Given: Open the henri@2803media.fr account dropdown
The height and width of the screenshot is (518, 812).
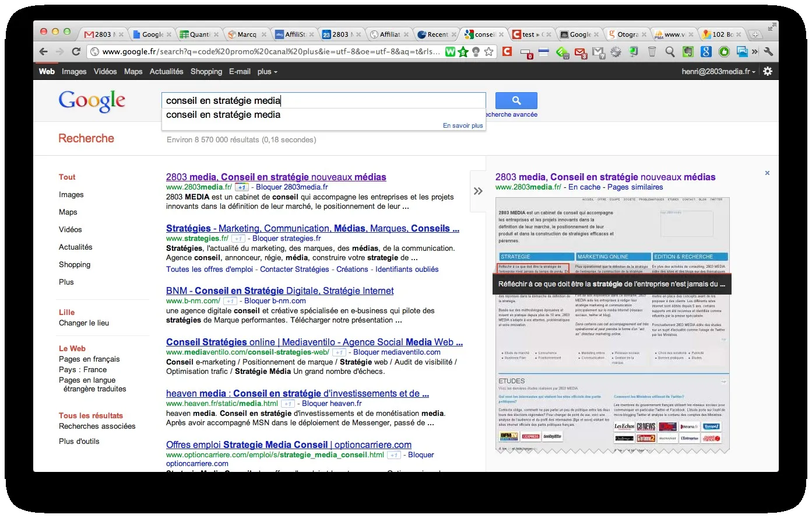Looking at the screenshot, I should [x=719, y=72].
